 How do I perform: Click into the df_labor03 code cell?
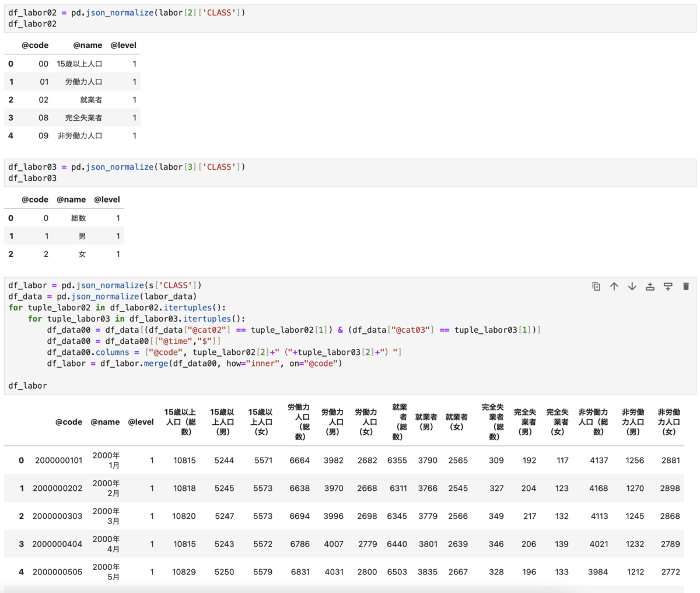tap(350, 173)
